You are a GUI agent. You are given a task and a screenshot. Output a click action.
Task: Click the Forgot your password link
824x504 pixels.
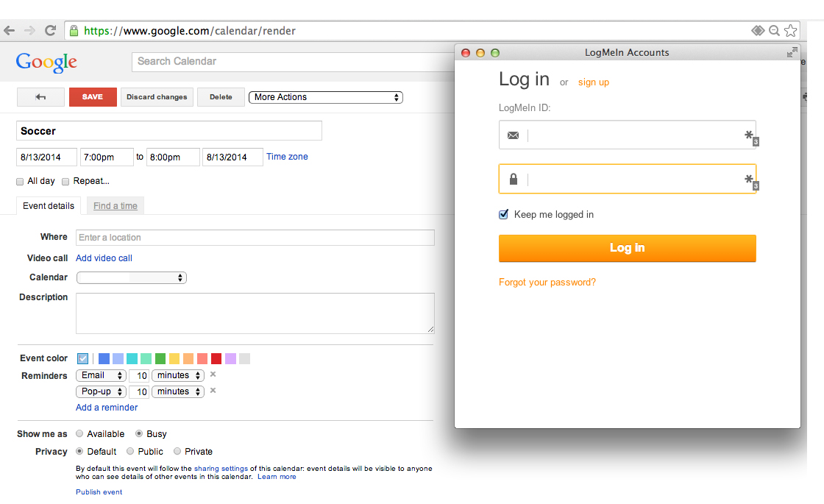(547, 283)
